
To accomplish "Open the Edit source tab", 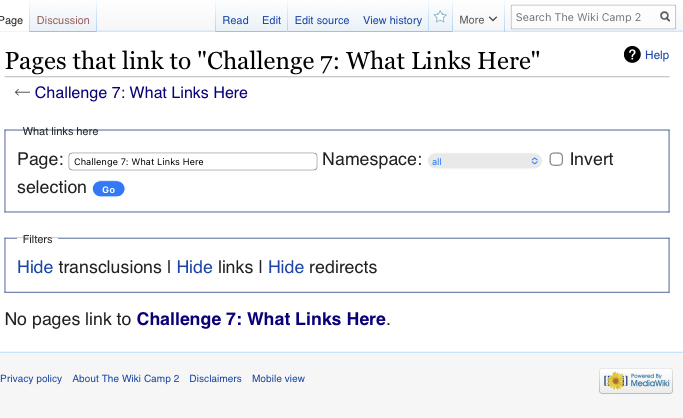I will coord(322,20).
